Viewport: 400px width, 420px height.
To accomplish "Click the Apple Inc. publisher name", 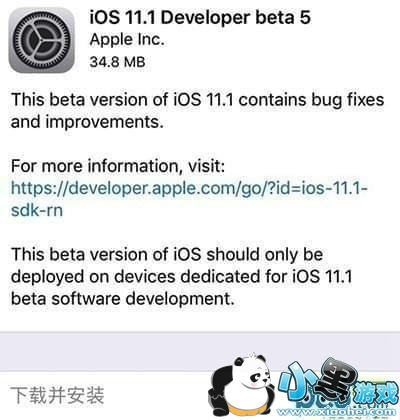I will click(127, 40).
